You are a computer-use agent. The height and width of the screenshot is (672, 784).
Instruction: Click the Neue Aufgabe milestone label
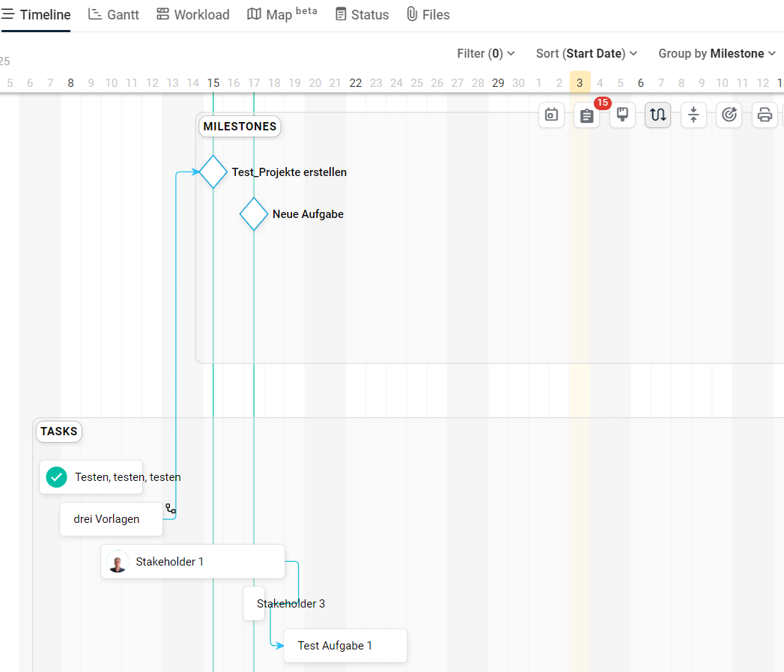(x=308, y=214)
